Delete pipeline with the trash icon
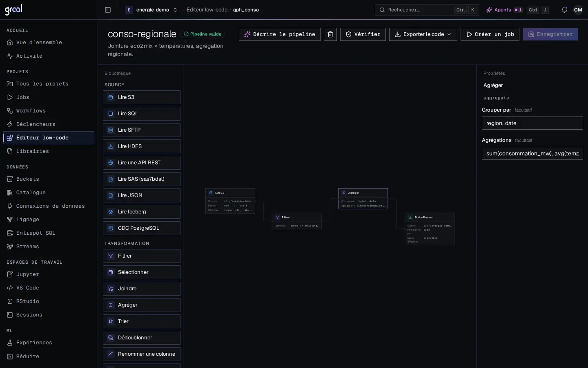Viewport: 588px width, 368px height. tap(330, 34)
